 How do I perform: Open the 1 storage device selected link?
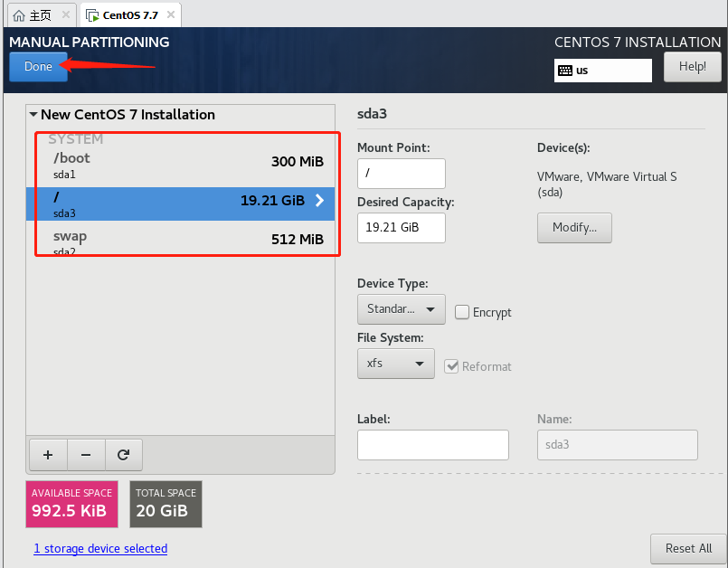pyautogui.click(x=100, y=548)
